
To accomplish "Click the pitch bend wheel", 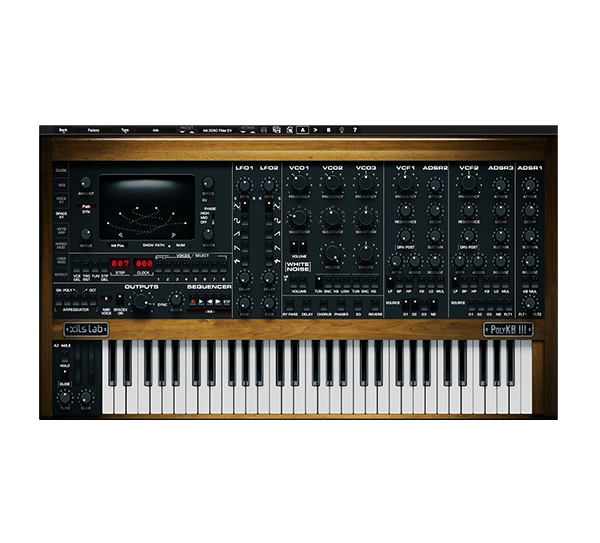I will [78, 365].
